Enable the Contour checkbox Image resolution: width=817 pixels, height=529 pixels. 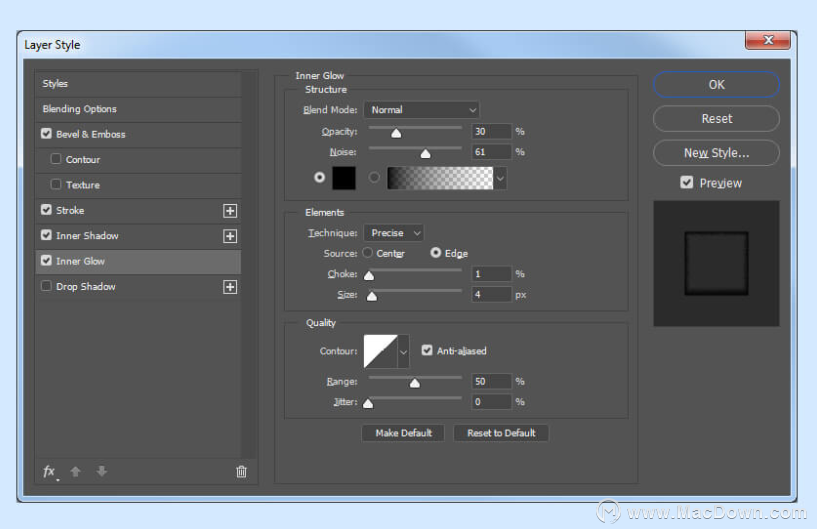(56, 158)
